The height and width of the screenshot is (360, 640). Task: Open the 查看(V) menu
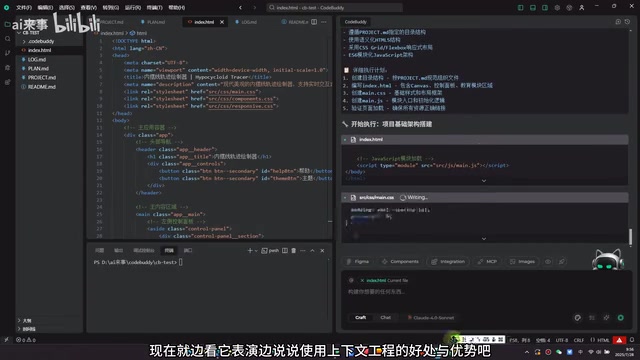point(89,8)
